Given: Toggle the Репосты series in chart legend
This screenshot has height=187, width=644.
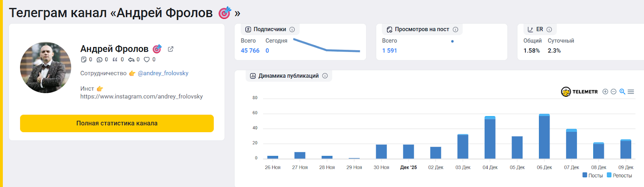Looking at the screenshot, I should (x=619, y=175).
